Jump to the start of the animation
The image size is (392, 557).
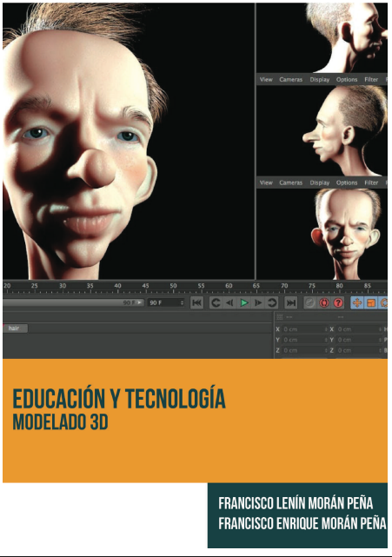click(196, 302)
